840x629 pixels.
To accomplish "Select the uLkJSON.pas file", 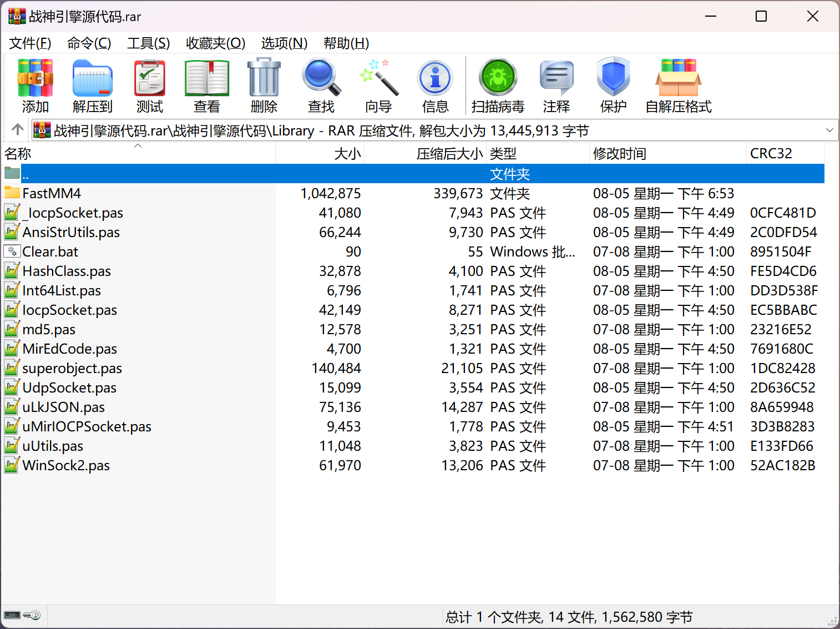I will click(63, 407).
